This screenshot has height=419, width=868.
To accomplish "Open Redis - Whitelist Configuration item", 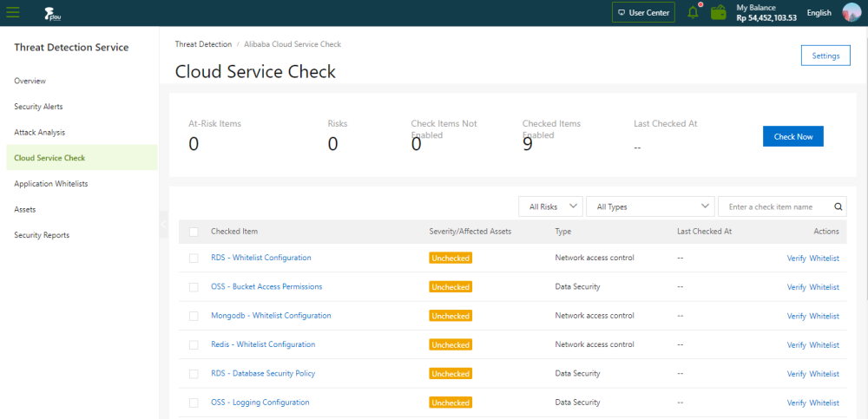I will point(263,344).
